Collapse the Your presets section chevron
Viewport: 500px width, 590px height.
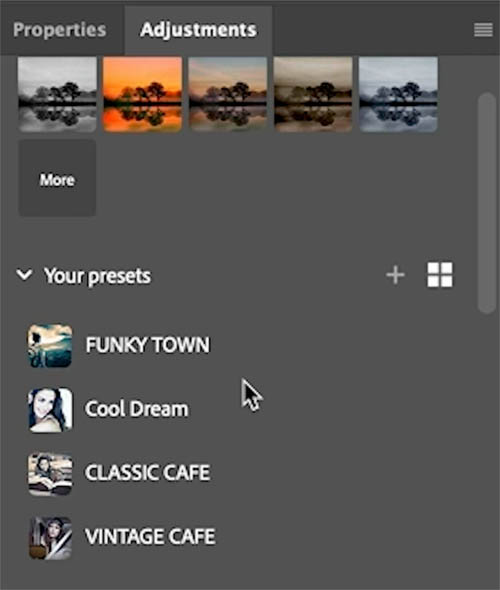click(x=24, y=274)
